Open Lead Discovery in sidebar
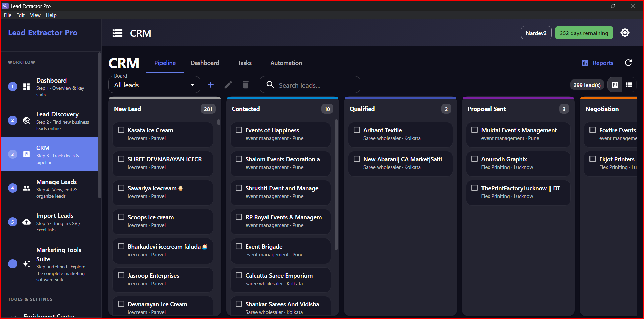Image resolution: width=644 pixels, height=319 pixels. (x=49, y=121)
